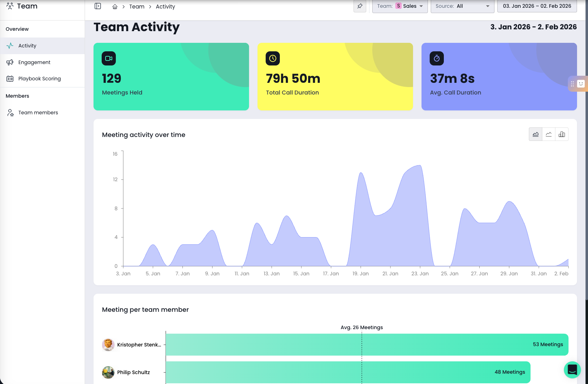Switch chart to area view

[535, 134]
